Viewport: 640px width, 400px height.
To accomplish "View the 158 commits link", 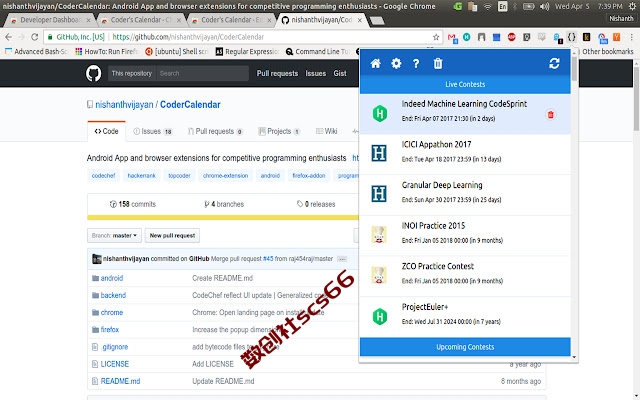I will point(133,204).
